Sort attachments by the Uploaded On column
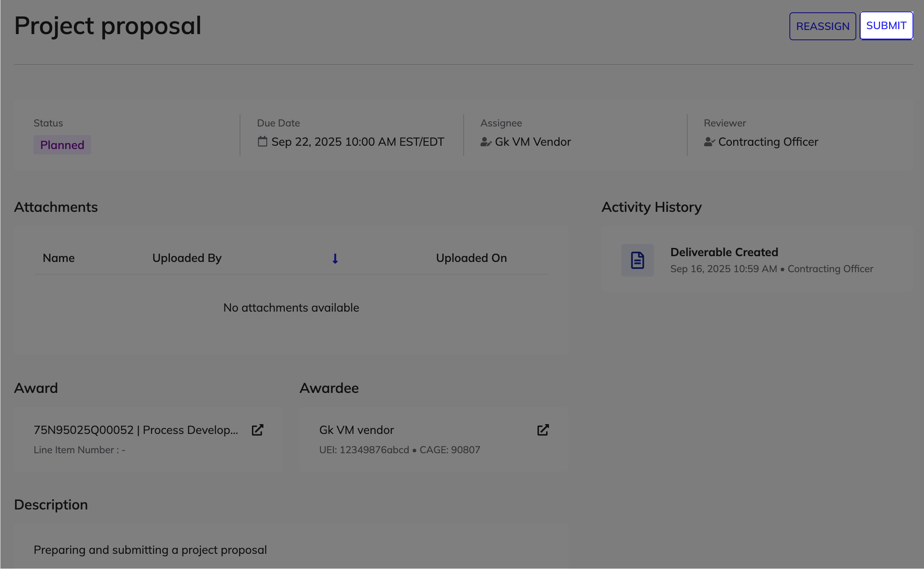This screenshot has width=924, height=569. (471, 258)
